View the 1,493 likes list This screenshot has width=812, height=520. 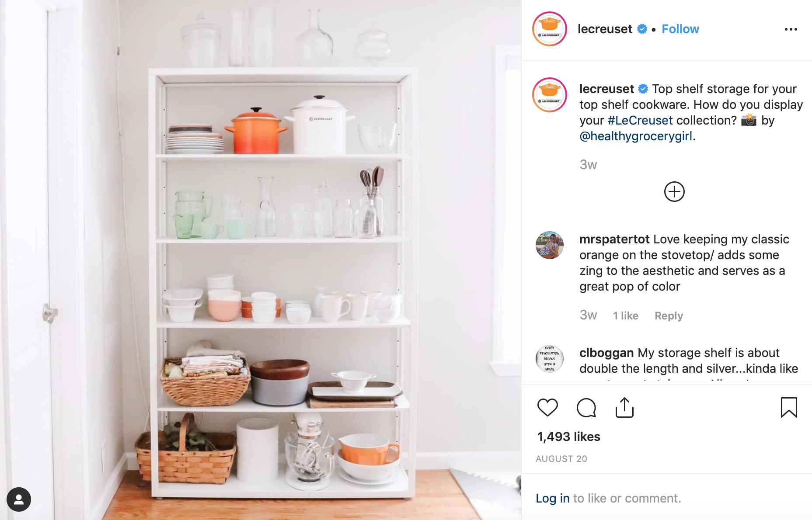click(x=568, y=437)
